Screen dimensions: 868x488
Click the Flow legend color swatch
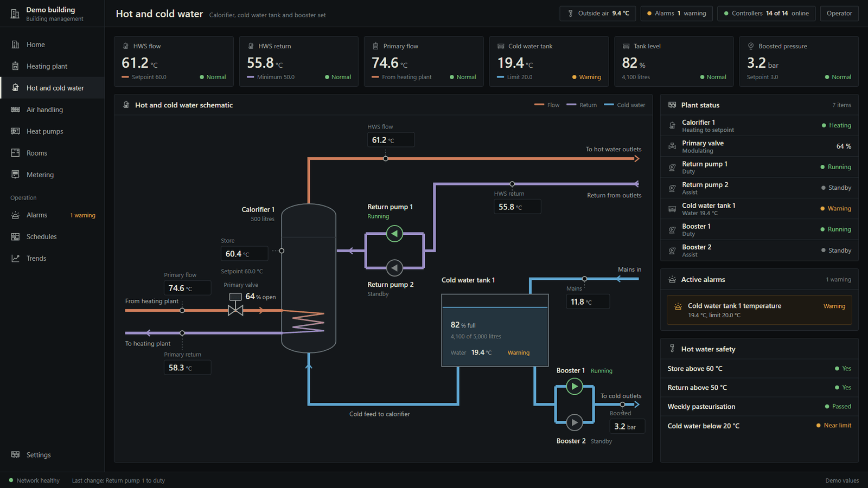pos(539,105)
